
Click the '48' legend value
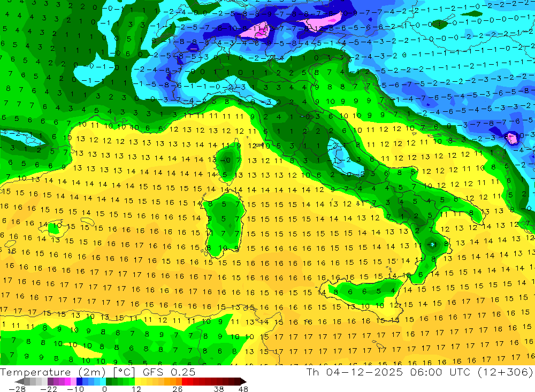pyautogui.click(x=243, y=389)
